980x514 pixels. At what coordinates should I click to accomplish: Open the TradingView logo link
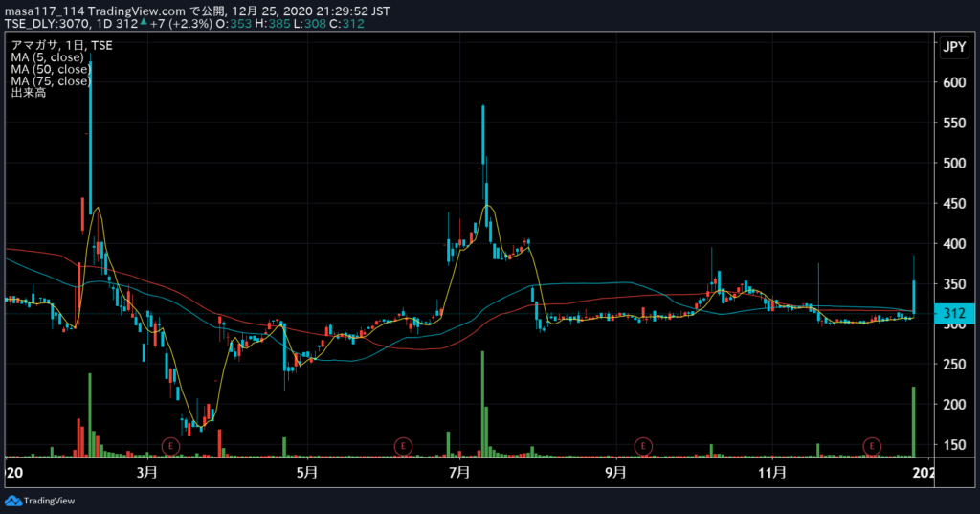(39, 501)
